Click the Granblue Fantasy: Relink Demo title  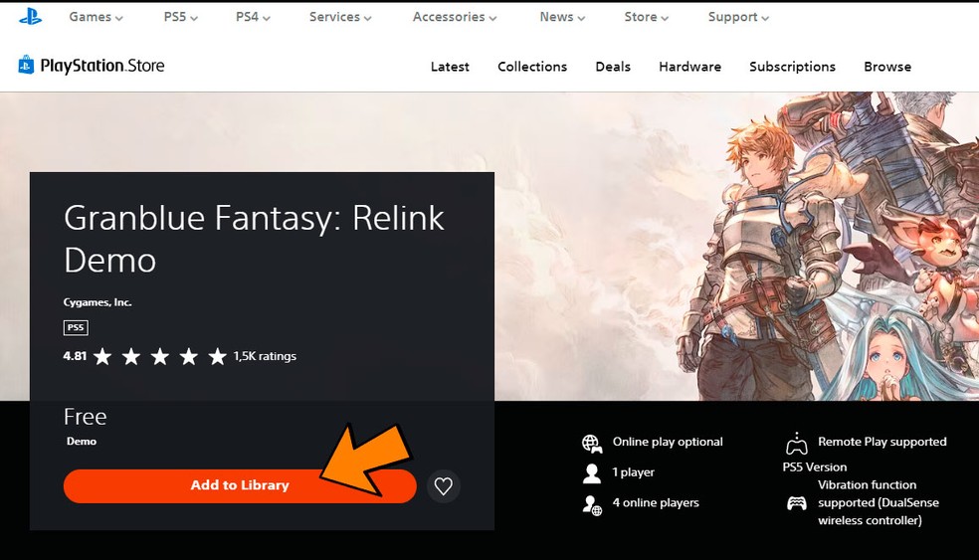pyautogui.click(x=254, y=239)
